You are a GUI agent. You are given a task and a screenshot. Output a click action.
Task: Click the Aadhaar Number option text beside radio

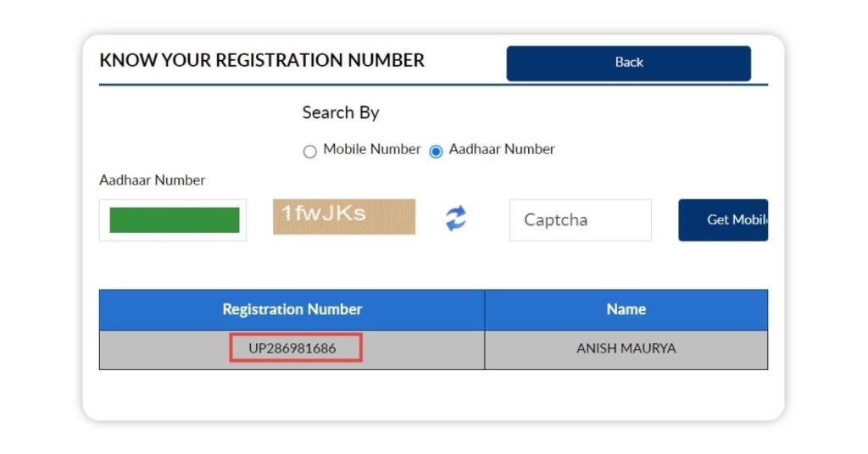502,149
